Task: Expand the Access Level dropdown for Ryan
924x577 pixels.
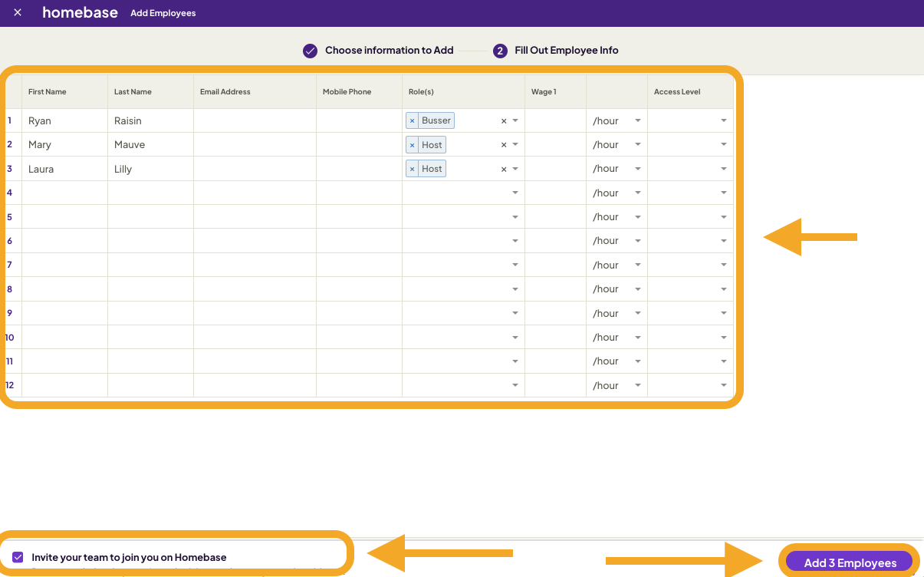Action: pos(722,120)
